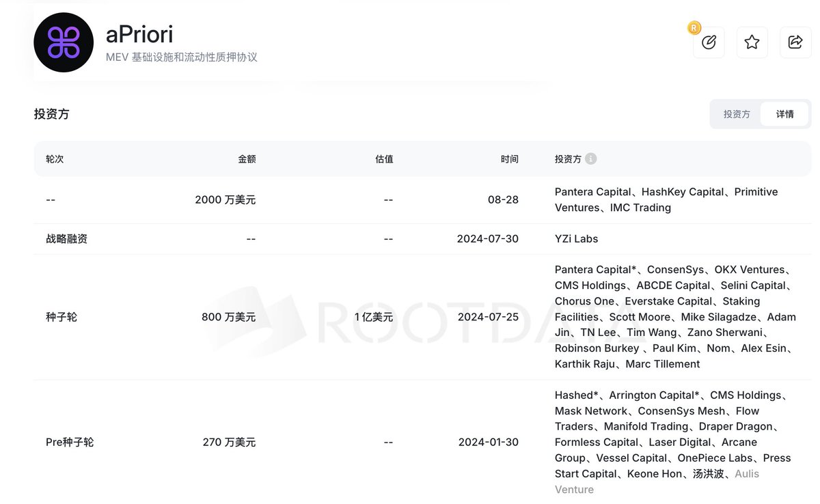This screenshot has height=504, width=820.
Task: Click the aPriori purple logo
Action: click(x=64, y=42)
